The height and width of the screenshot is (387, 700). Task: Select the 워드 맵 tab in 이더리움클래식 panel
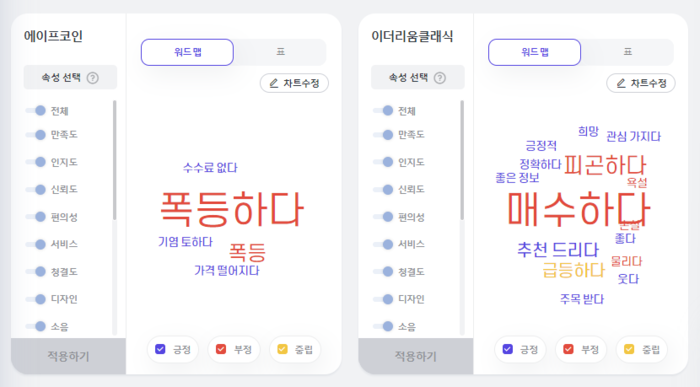[534, 52]
